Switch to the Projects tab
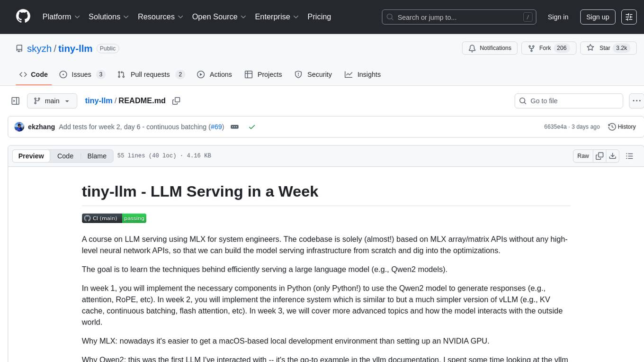 pos(263,74)
